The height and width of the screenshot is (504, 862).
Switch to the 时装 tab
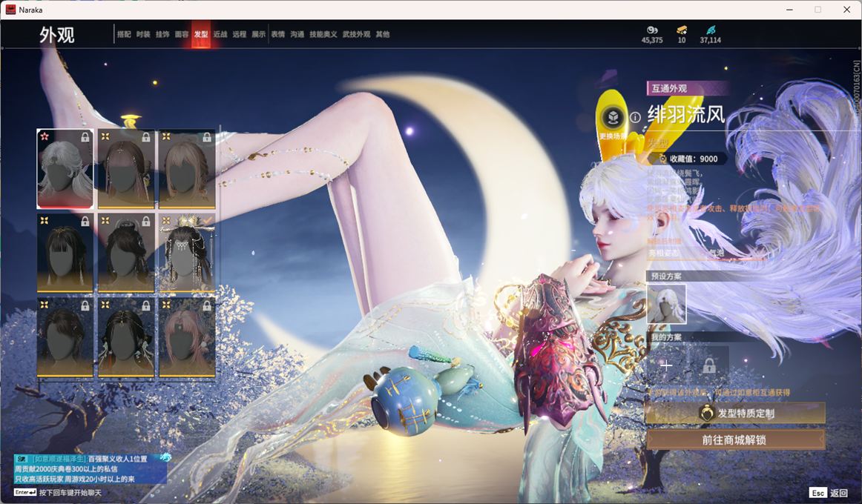tap(143, 34)
